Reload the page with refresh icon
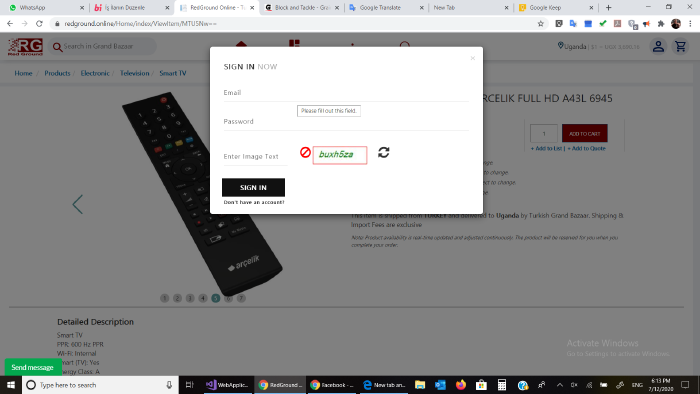 (x=39, y=24)
